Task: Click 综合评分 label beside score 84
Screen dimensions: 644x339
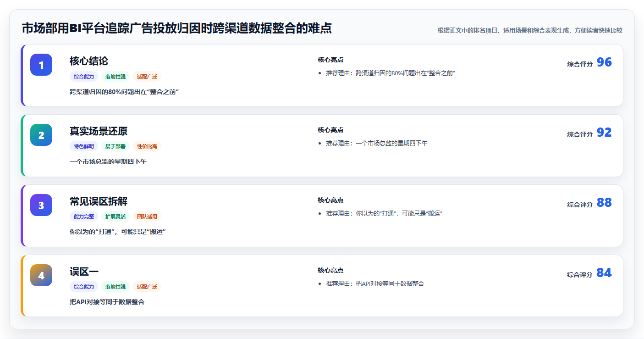Action: click(x=580, y=275)
